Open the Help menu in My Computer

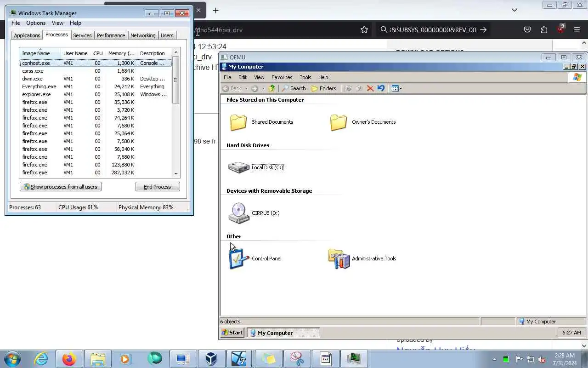pyautogui.click(x=323, y=77)
